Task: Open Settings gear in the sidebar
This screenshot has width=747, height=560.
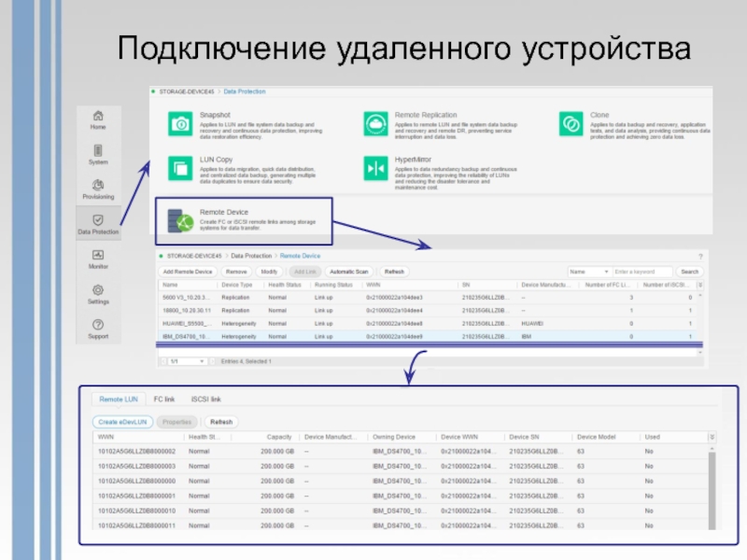Action: click(98, 290)
